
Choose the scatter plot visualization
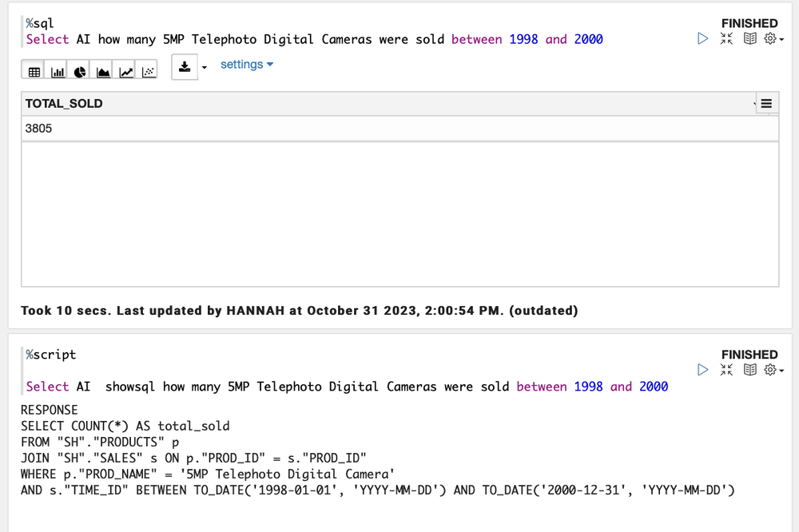148,70
